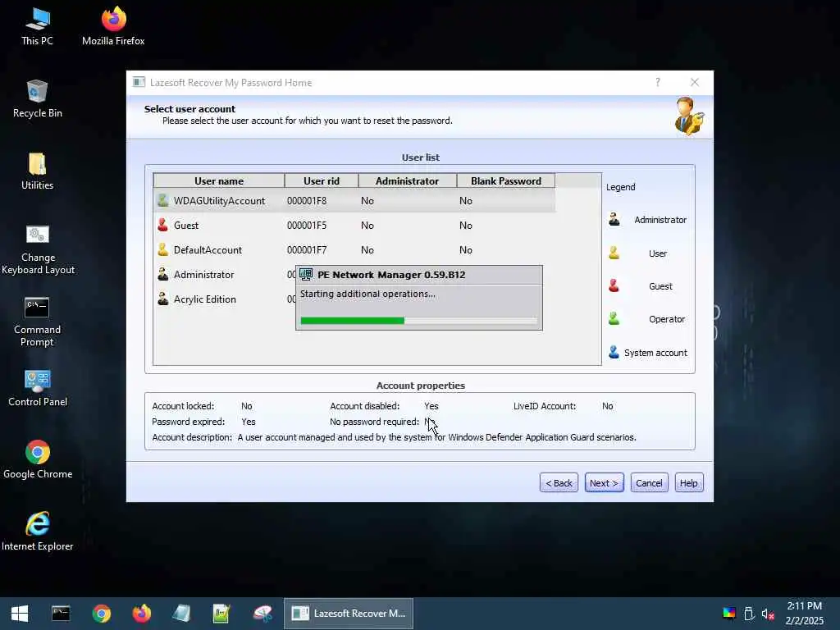This screenshot has width=840, height=630.
Task: Click the WDAGUtilityAccount green user icon
Action: click(x=163, y=200)
